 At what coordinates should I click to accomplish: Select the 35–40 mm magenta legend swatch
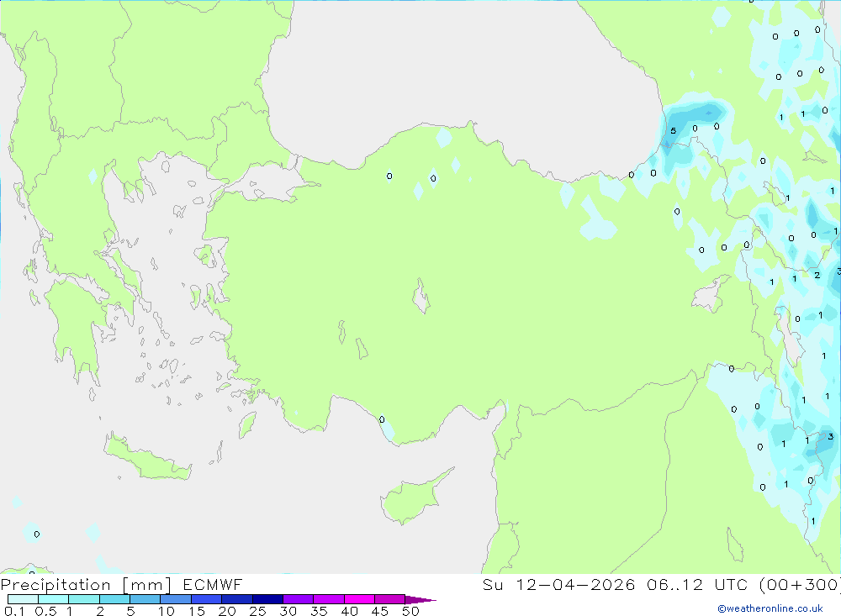(x=328, y=599)
